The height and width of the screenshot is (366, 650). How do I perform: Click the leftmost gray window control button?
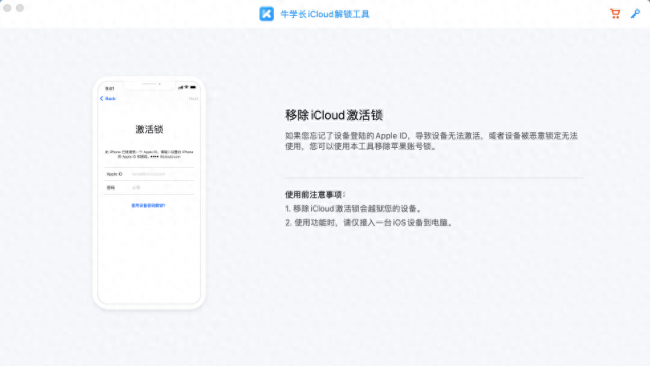7,8
